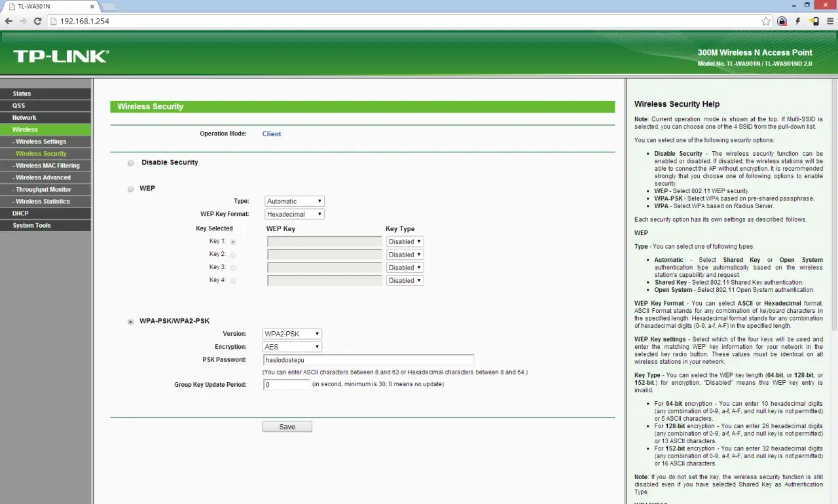Viewport: 838px width, 504px height.
Task: Open Key 2 Key Type dropdown
Action: click(405, 255)
